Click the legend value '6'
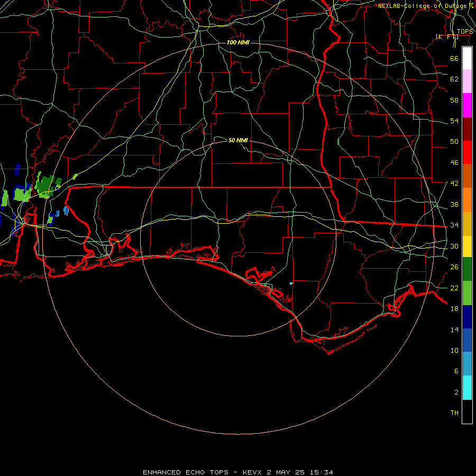Viewport: 476px width, 476px height. (456, 371)
